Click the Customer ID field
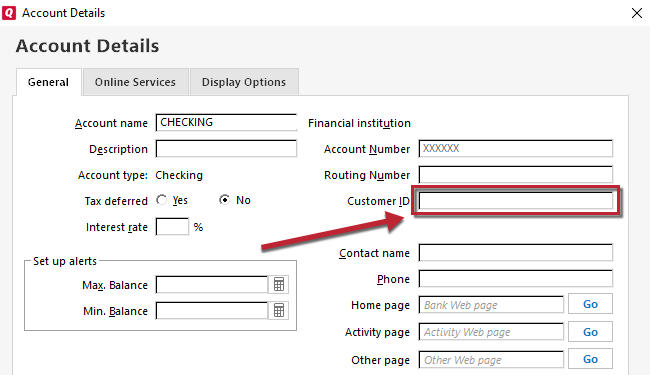 [x=516, y=201]
